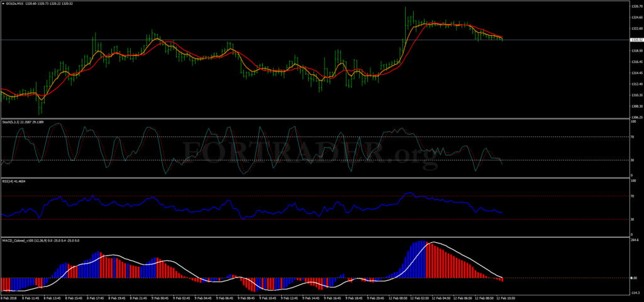Click the 1324.65 price scale label
644x302 pixels.
pyautogui.click(x=636, y=18)
